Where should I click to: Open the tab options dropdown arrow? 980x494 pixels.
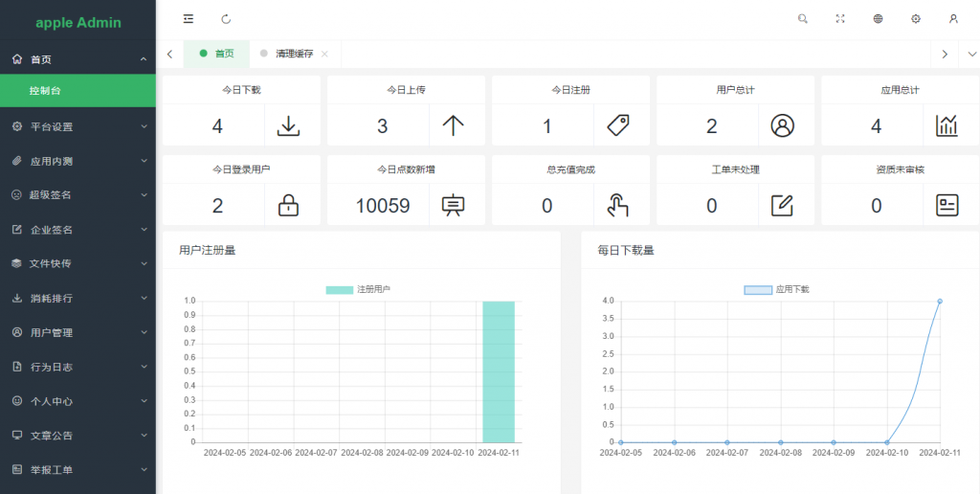pyautogui.click(x=971, y=54)
